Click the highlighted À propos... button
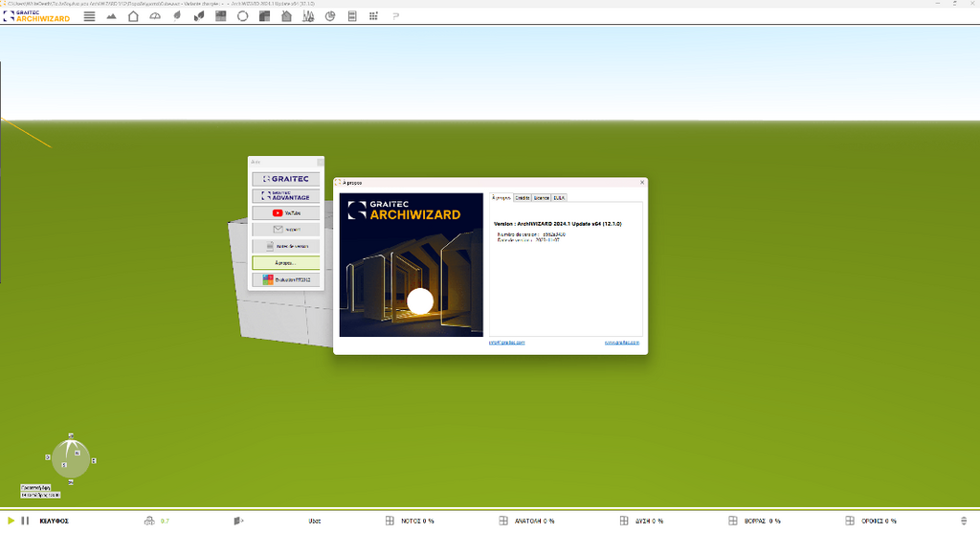 (x=286, y=262)
